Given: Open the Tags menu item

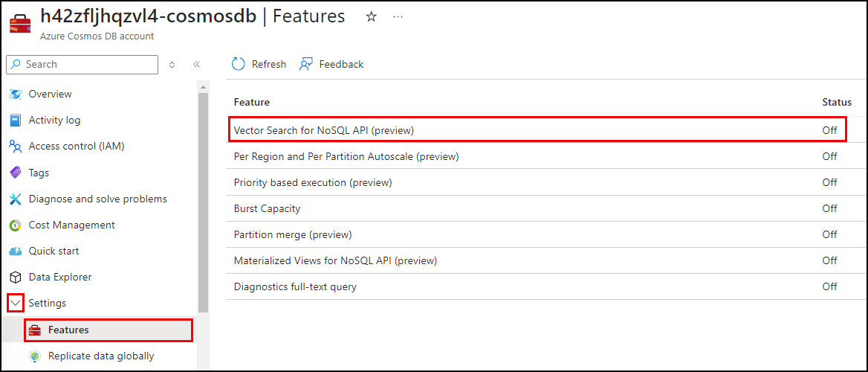Looking at the screenshot, I should (39, 173).
